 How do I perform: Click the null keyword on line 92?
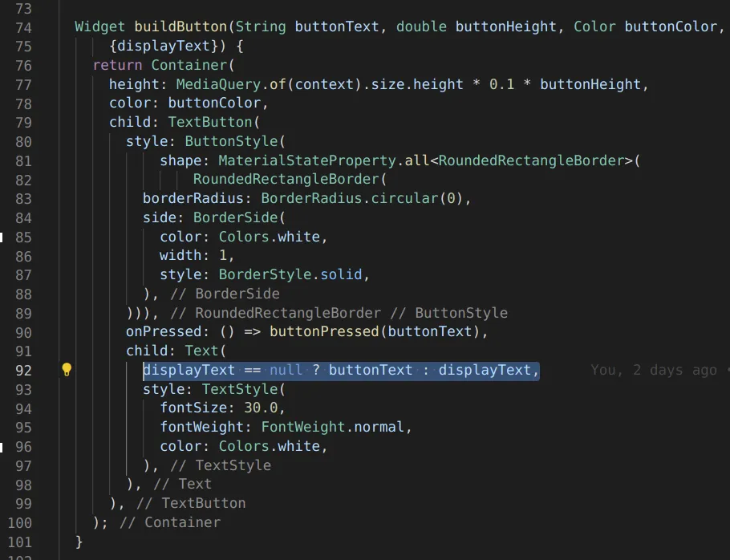pyautogui.click(x=286, y=370)
